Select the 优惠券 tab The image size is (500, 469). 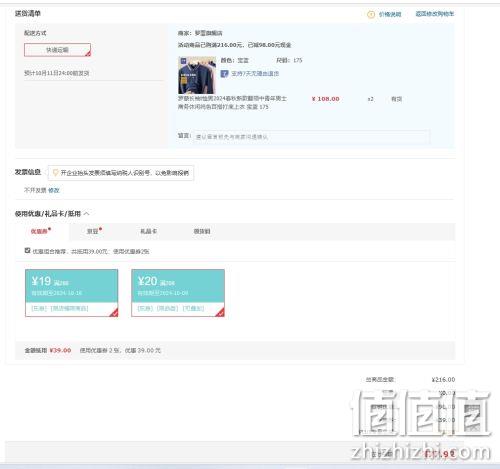click(x=39, y=231)
